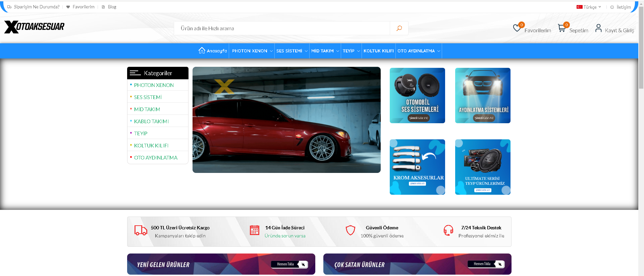Select TEYİP in Kategoriler sidebar

click(141, 133)
